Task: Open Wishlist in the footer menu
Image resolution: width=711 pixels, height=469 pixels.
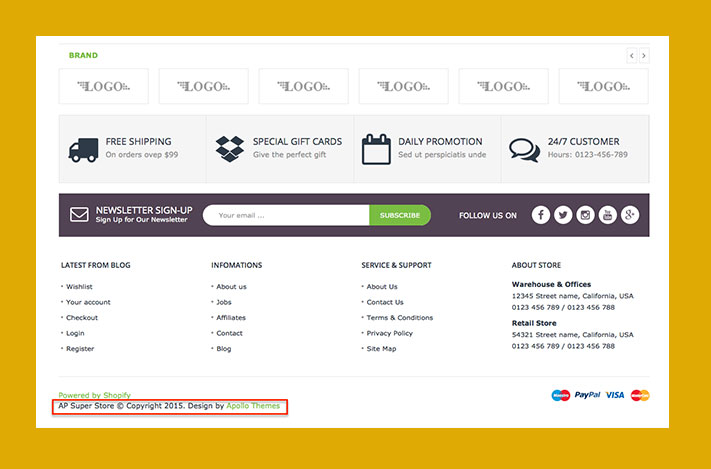Action: 79,287
